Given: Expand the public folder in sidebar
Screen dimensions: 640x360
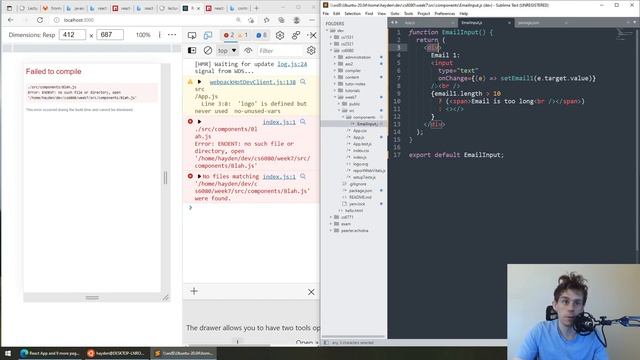Looking at the screenshot, I should click(x=339, y=104).
